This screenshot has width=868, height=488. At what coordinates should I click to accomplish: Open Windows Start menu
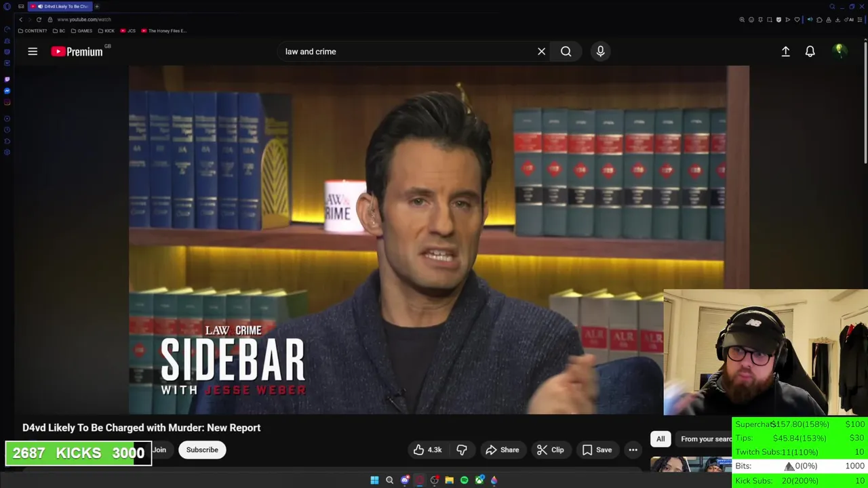374,480
